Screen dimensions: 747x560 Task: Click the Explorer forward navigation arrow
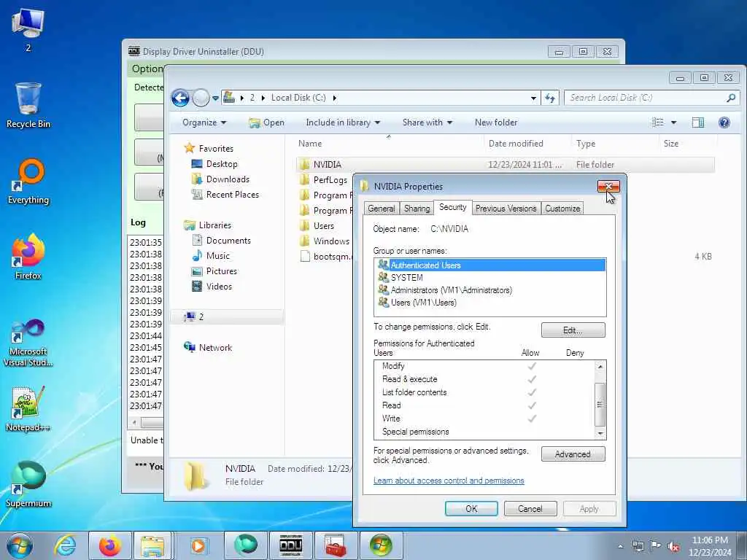coord(201,98)
